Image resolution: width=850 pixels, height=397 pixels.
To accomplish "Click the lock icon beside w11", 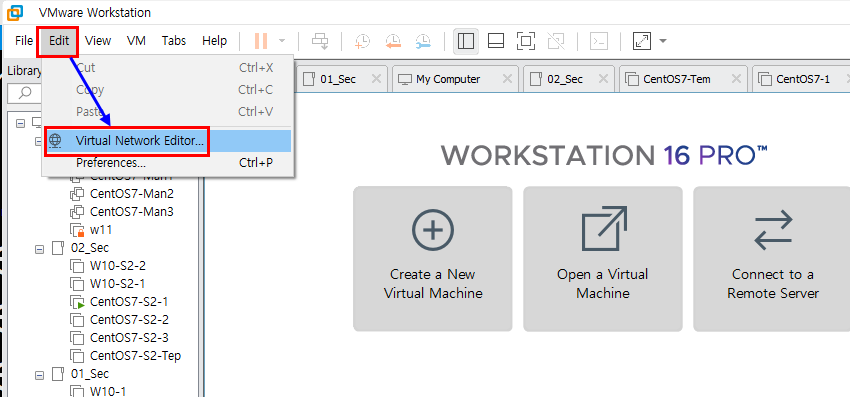I will (x=81, y=234).
